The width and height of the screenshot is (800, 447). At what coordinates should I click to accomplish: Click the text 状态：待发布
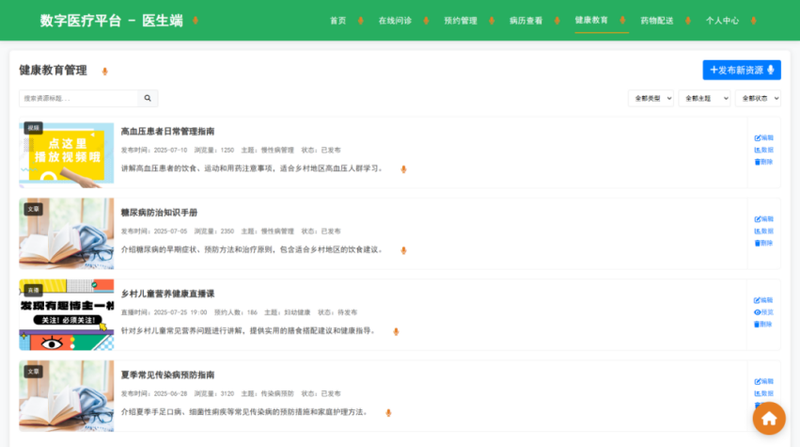coord(337,312)
